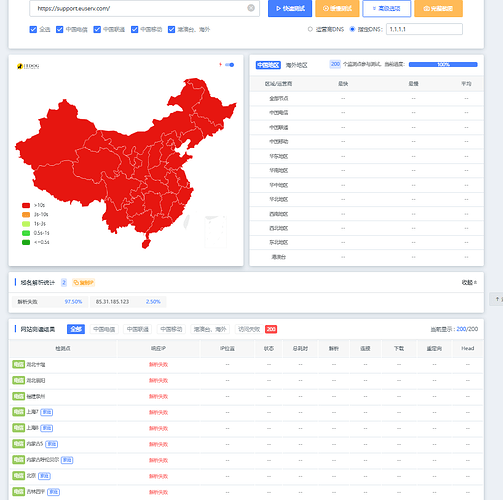This screenshot has width=503, height=500.
Task: Uncheck the China Telecom checkbox
Action: 60,29
